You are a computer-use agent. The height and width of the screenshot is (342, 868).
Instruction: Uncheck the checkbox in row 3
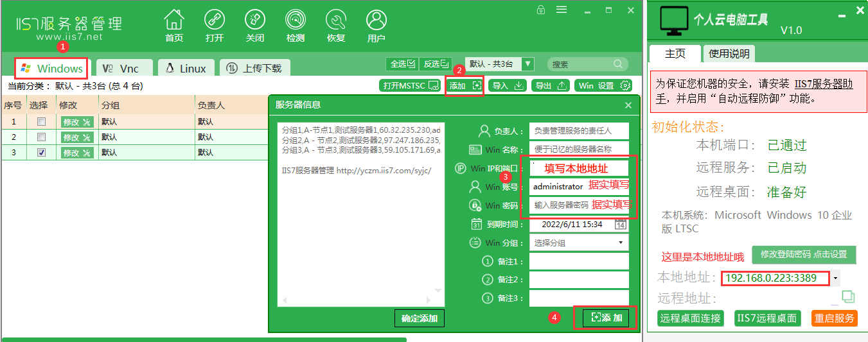(41, 153)
